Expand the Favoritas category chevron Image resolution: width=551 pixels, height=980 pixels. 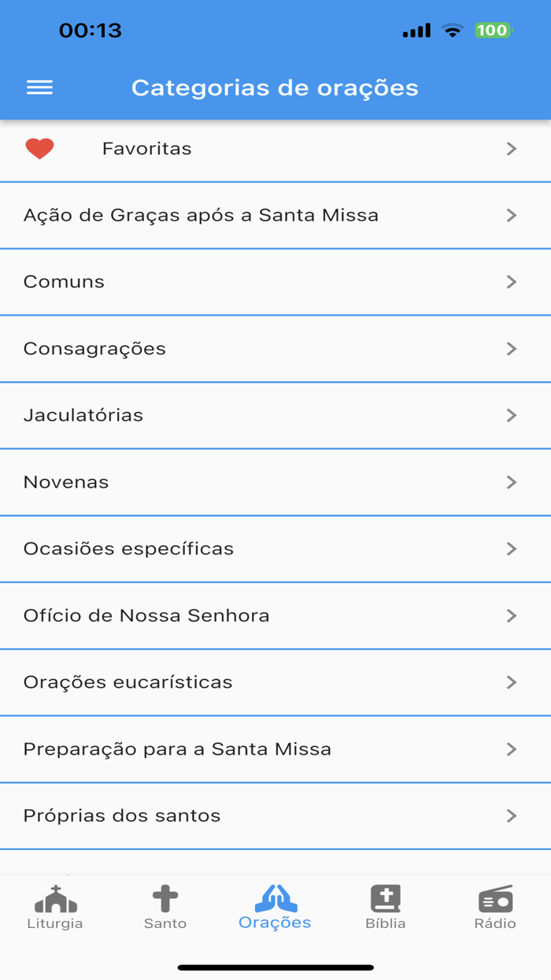pos(512,147)
